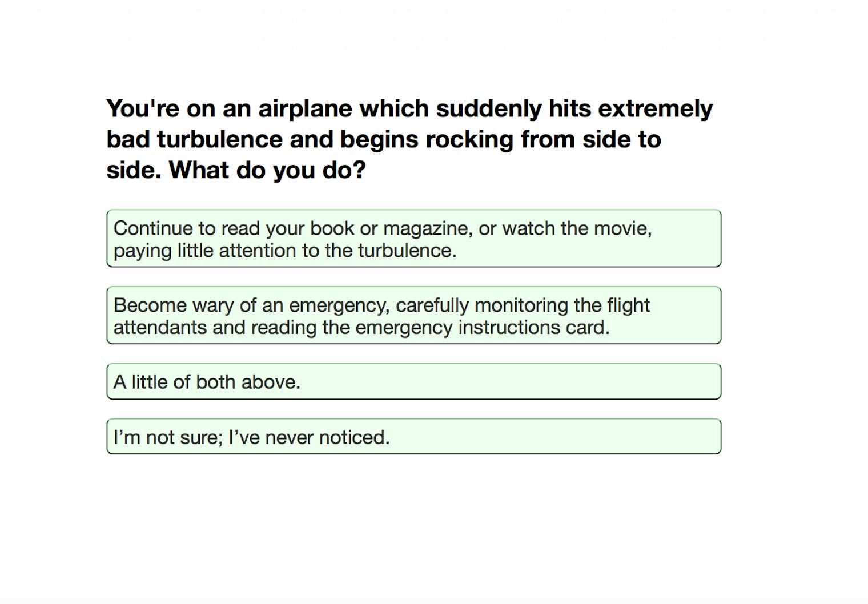The height and width of the screenshot is (604, 868).
Task: Choose 'Become wary of an emergency' option
Action: (x=413, y=316)
